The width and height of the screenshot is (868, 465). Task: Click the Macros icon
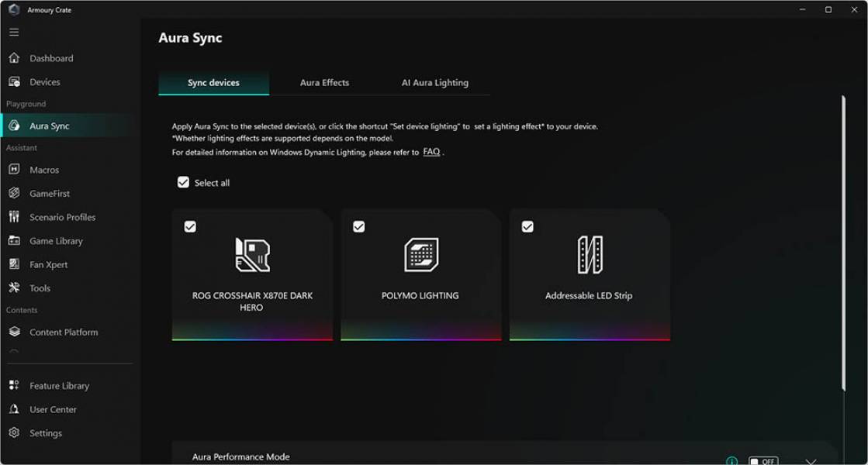click(15, 169)
